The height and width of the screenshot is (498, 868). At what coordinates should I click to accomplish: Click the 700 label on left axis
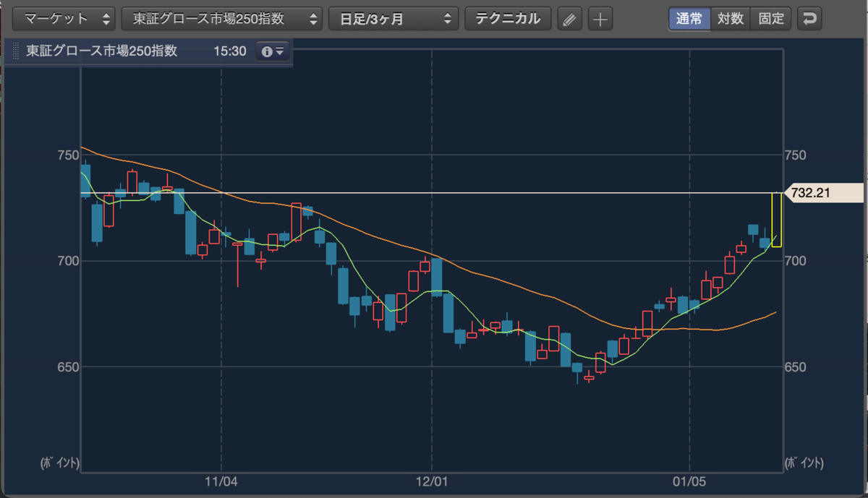pos(68,261)
